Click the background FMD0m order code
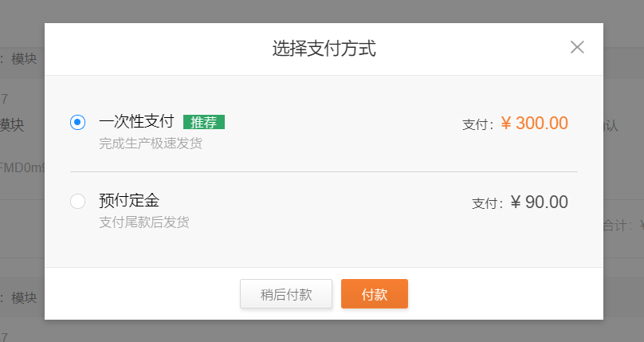Viewport: 644px width, 342px height. pos(22,167)
